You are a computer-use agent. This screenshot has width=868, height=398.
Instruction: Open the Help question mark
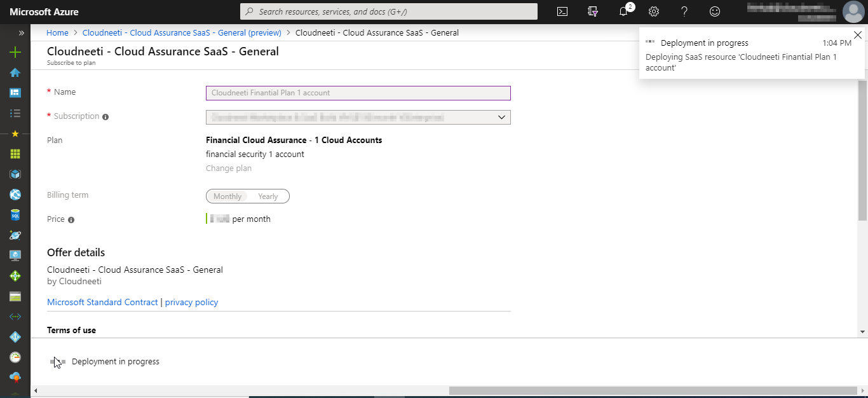(x=684, y=11)
